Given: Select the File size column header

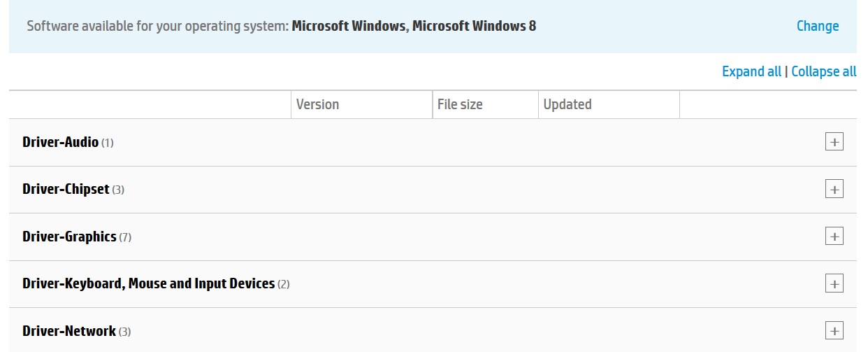Looking at the screenshot, I should click(460, 104).
